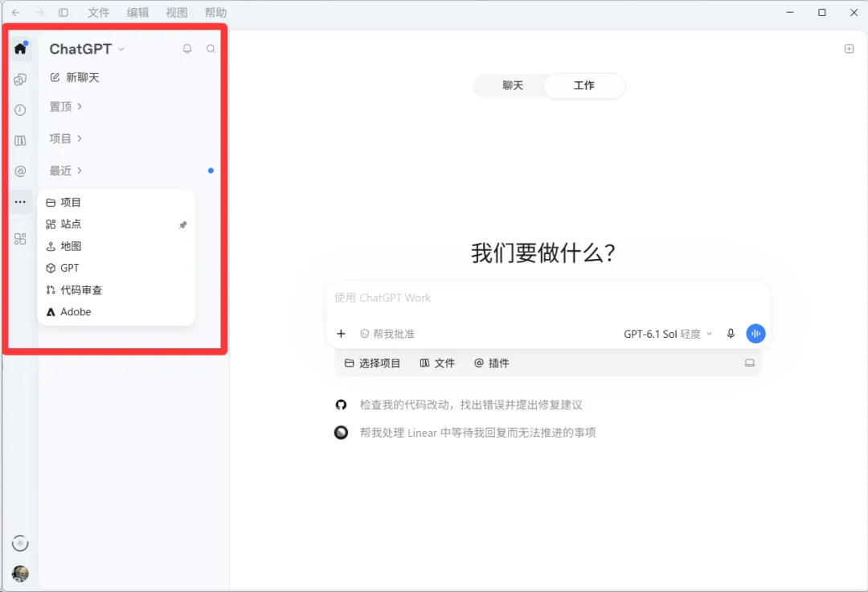The width and height of the screenshot is (868, 592).
Task: Click the search magnifier icon
Action: pos(211,49)
